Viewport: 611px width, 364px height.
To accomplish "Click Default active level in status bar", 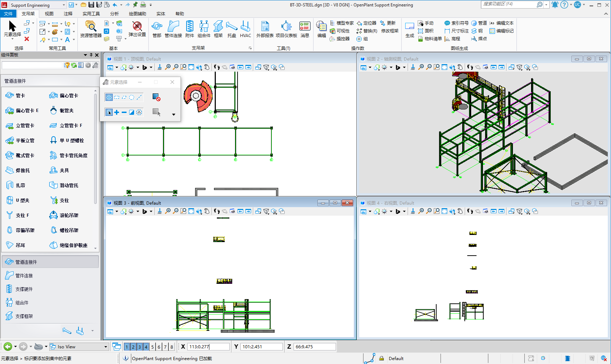I will click(x=396, y=358).
